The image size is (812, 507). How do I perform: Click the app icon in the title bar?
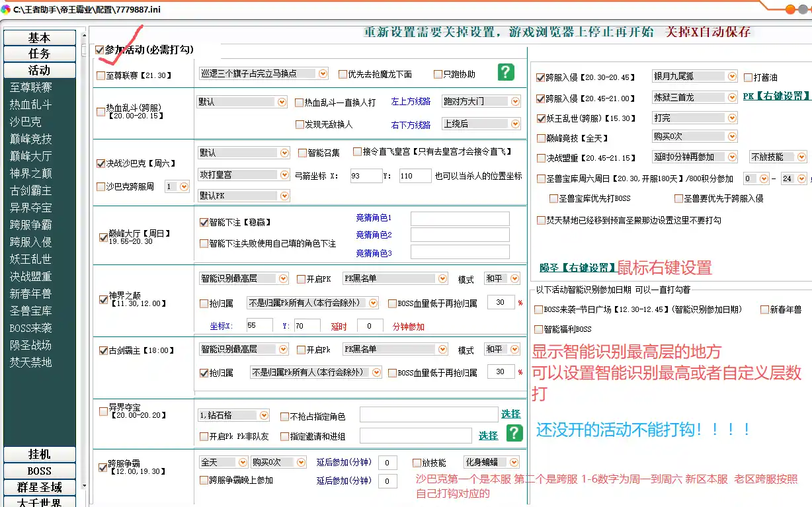click(6, 9)
